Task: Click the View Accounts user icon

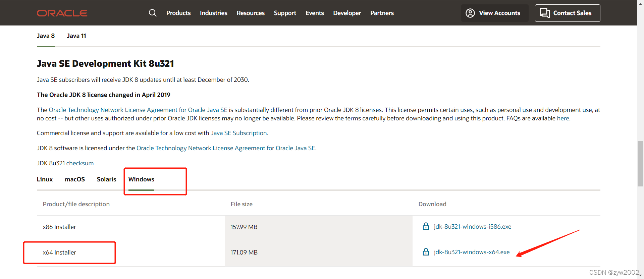Action: 470,13
